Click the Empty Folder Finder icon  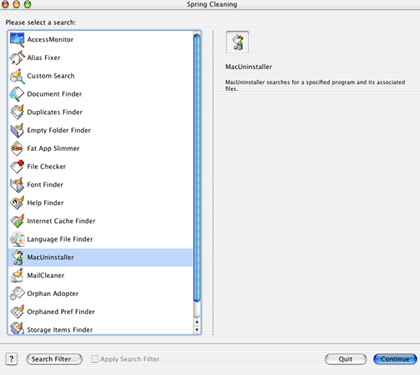17,130
